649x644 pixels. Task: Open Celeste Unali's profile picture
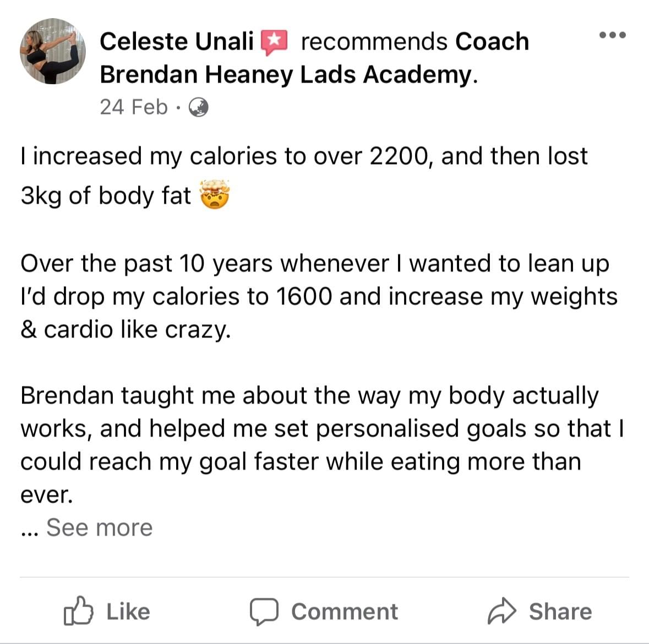click(53, 51)
